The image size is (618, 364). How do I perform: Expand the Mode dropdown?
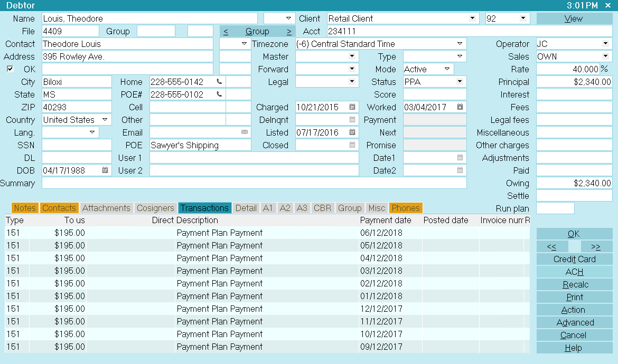point(447,69)
